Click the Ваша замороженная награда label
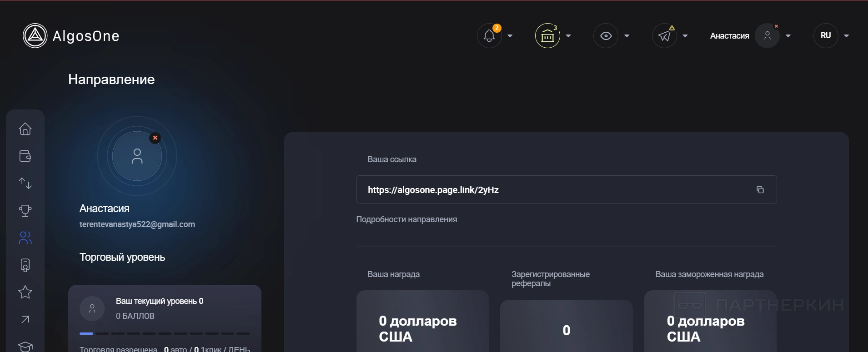 pos(710,274)
